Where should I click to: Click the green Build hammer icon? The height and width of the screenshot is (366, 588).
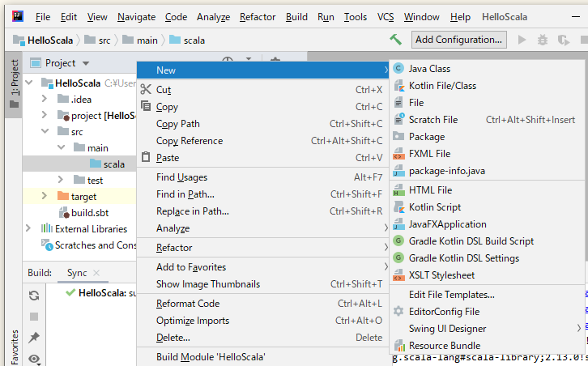click(395, 40)
